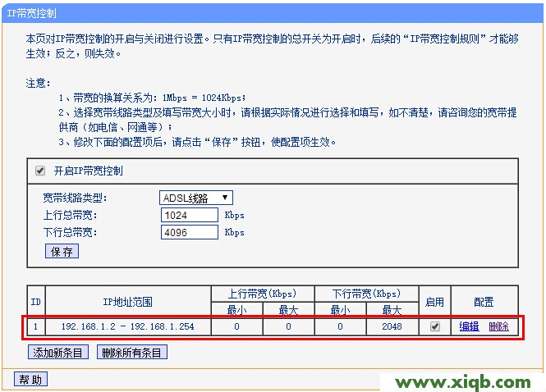Toggle the 开启IP带宽控制 checkbox
546x392 pixels.
point(39,171)
